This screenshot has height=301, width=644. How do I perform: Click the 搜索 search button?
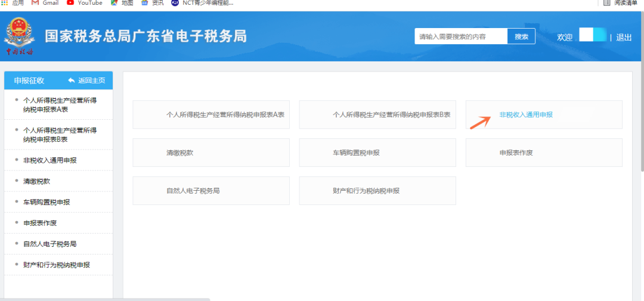pyautogui.click(x=522, y=36)
